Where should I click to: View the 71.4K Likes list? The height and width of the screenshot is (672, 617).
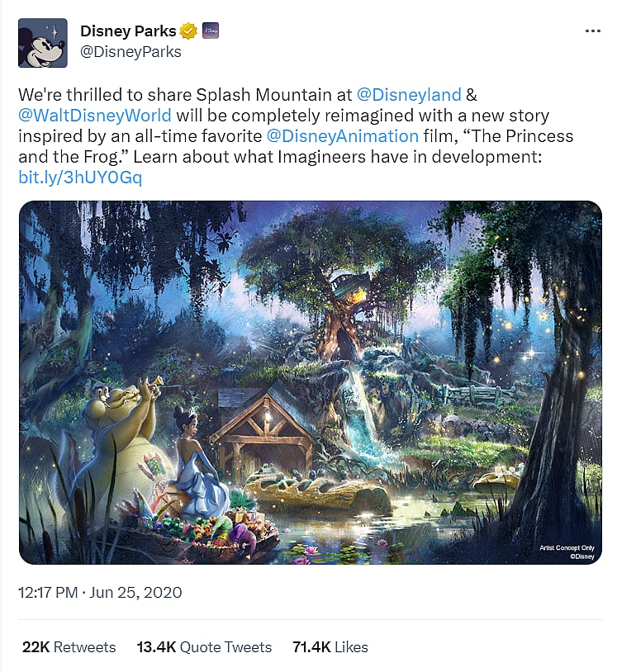(330, 647)
